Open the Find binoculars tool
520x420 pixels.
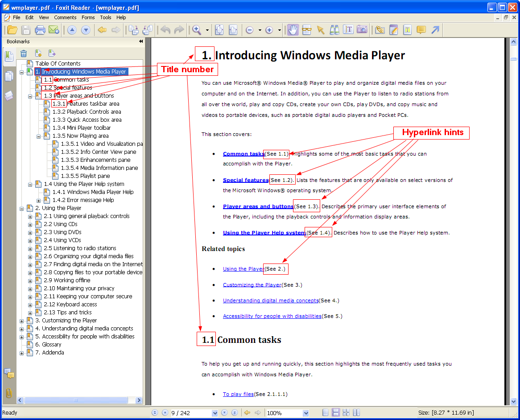pos(334,30)
